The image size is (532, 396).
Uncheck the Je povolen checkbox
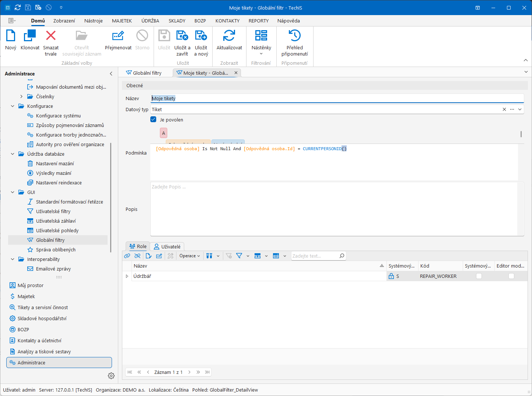154,119
